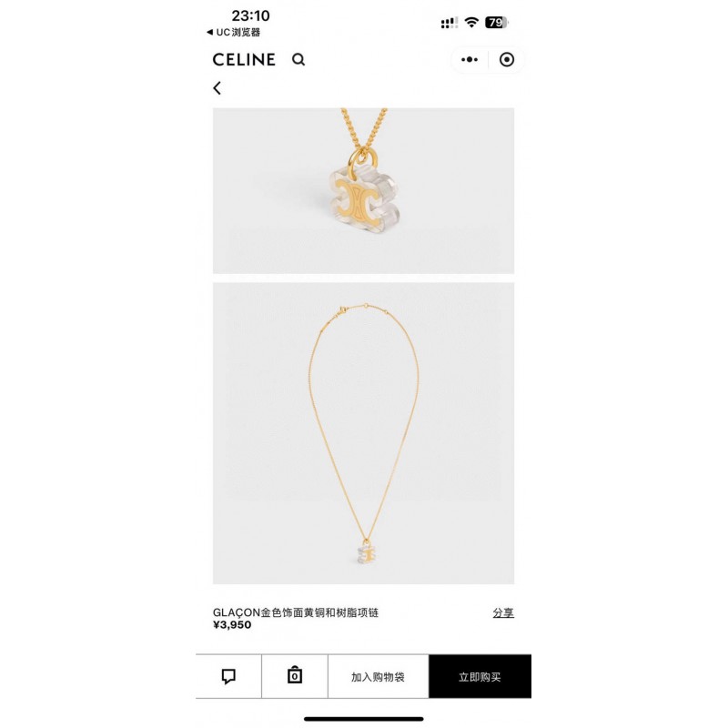Open the mini program three-dots menu
The image size is (728, 728).
[x=470, y=59]
